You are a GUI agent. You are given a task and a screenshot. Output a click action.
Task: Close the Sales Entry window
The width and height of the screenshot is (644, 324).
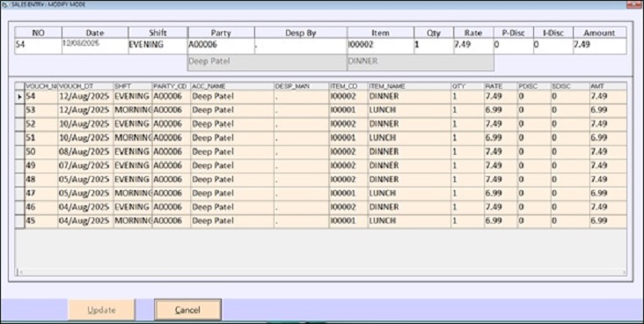(633, 4)
